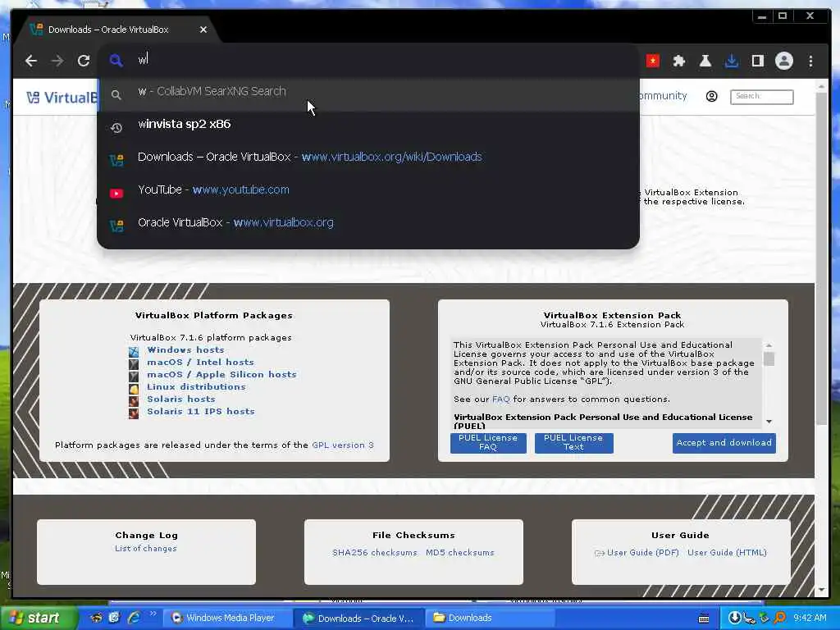Open the browser profile avatar
Image resolution: width=840 pixels, height=630 pixels.
[x=783, y=61]
